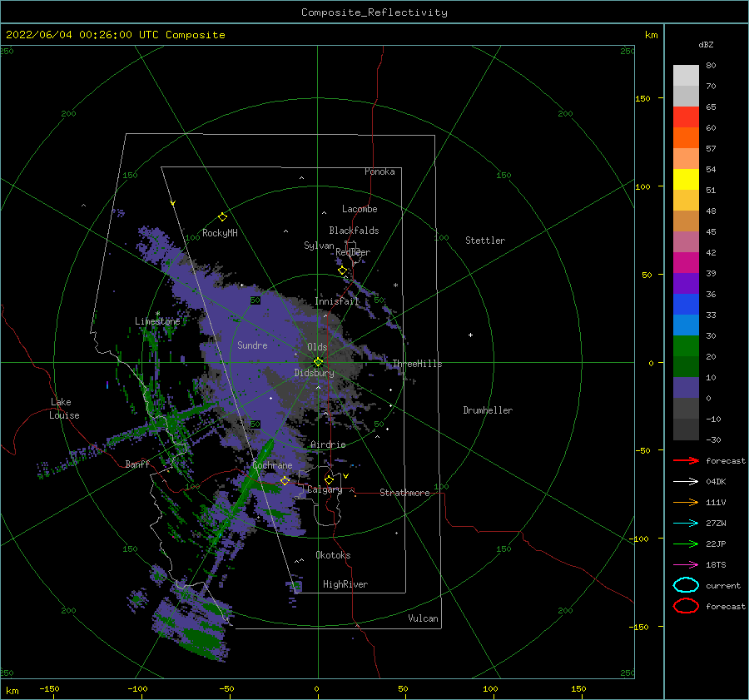
Task: Click the yellow diamond marker in Calgary
Action: tap(329, 479)
